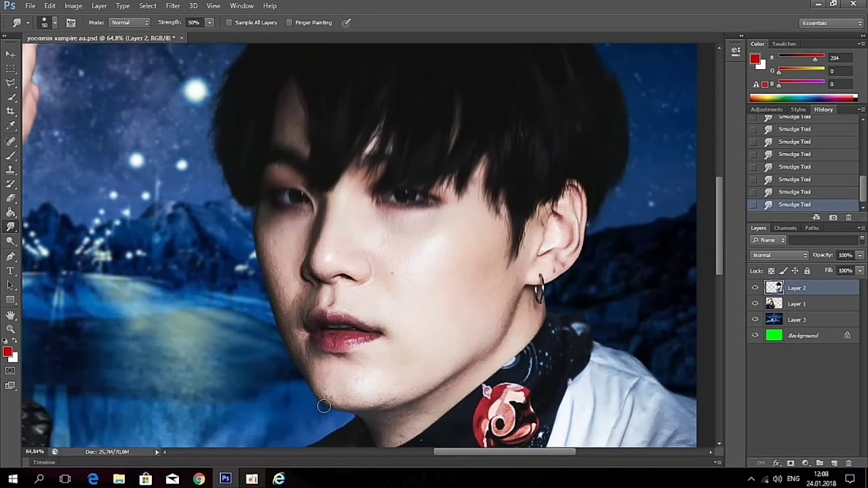Switch to the Adjustments tab
This screenshot has width=868, height=488.
pos(766,109)
